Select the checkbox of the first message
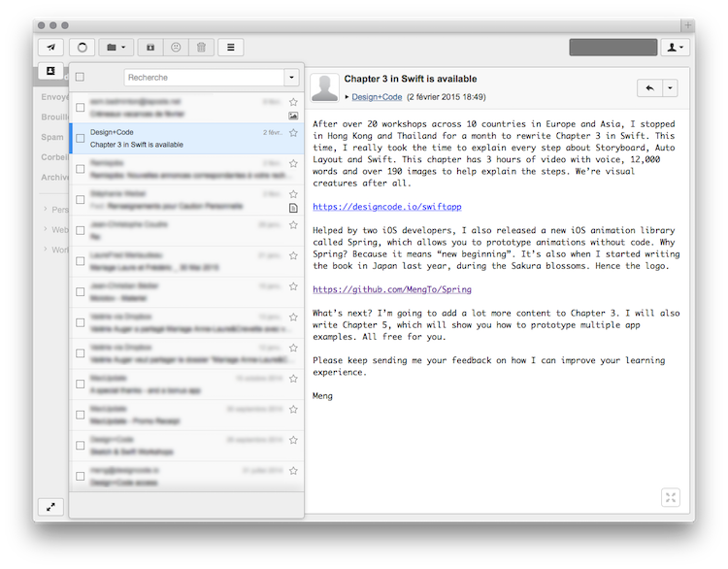This screenshot has width=728, height=569. point(81,107)
